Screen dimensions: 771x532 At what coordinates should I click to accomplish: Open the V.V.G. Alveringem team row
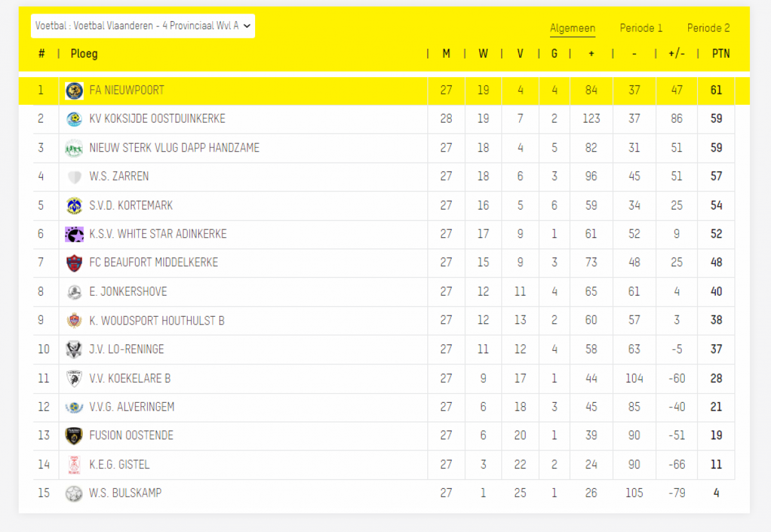(384, 407)
